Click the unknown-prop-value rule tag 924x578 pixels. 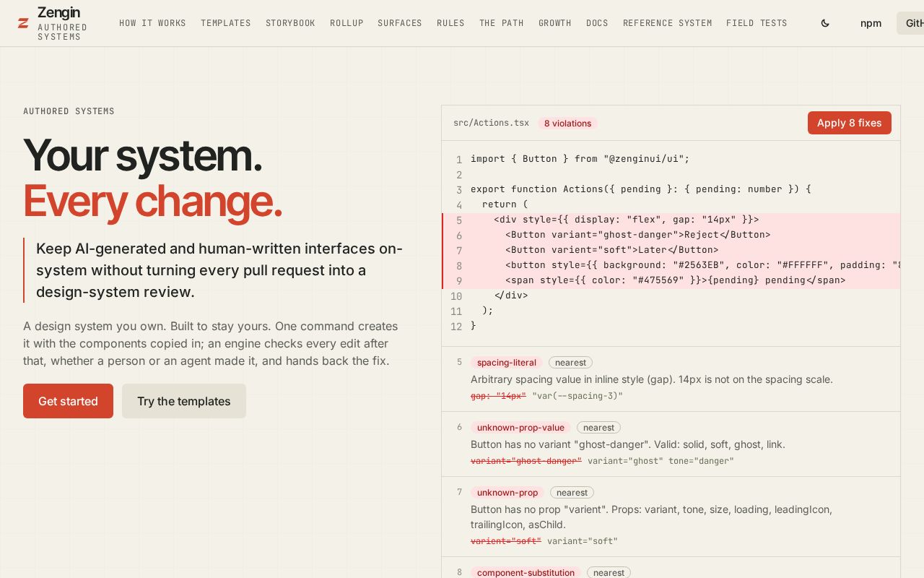pos(520,428)
